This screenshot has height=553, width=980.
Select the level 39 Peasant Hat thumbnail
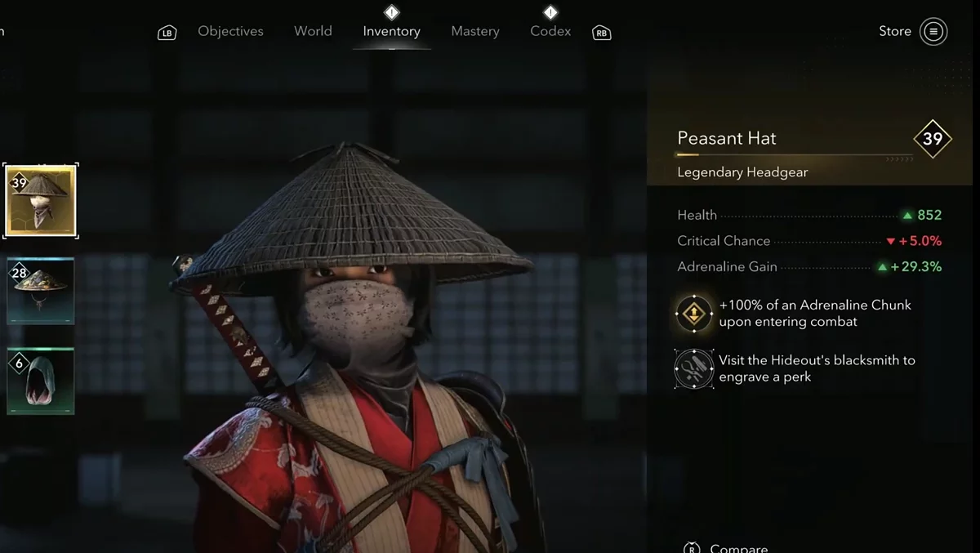pyautogui.click(x=41, y=200)
